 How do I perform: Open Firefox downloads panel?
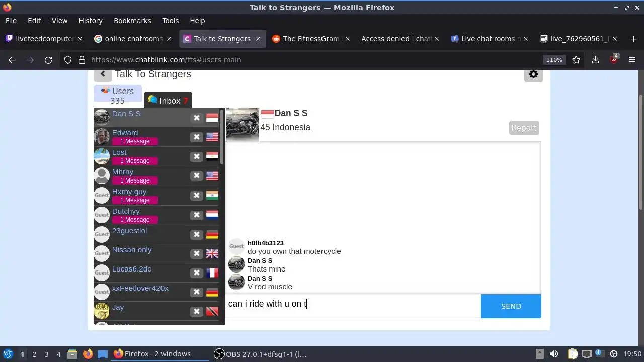595,60
